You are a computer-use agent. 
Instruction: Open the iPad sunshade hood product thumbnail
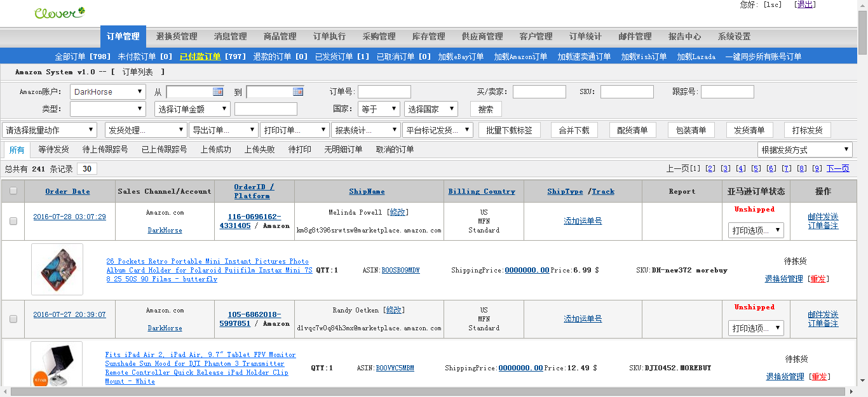pos(57,365)
